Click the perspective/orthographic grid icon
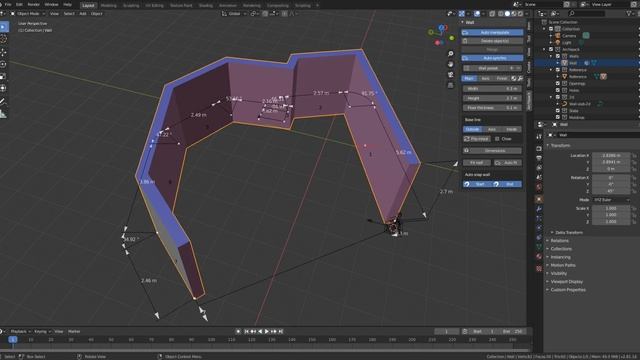Viewport: 640px width, 360px height. pyautogui.click(x=451, y=85)
